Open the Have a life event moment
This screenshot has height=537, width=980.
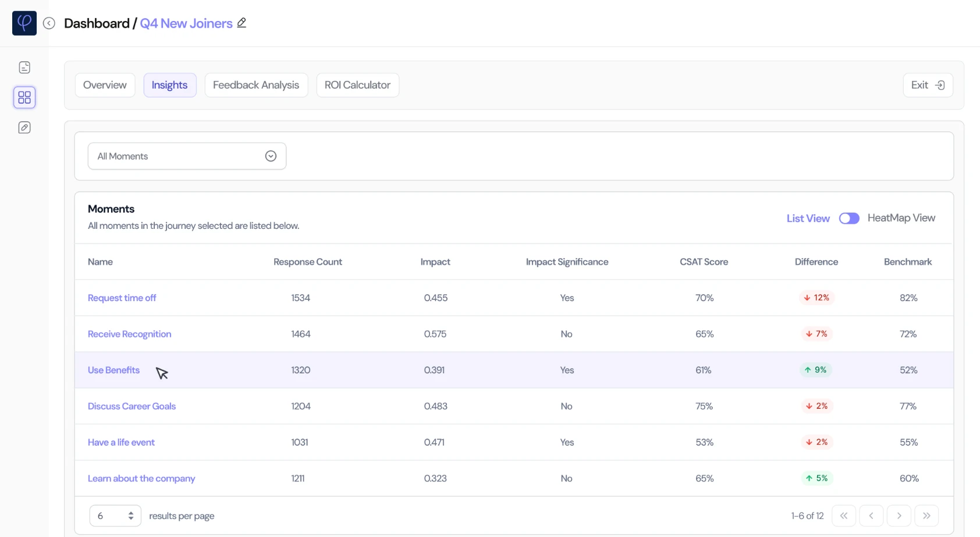(121, 442)
